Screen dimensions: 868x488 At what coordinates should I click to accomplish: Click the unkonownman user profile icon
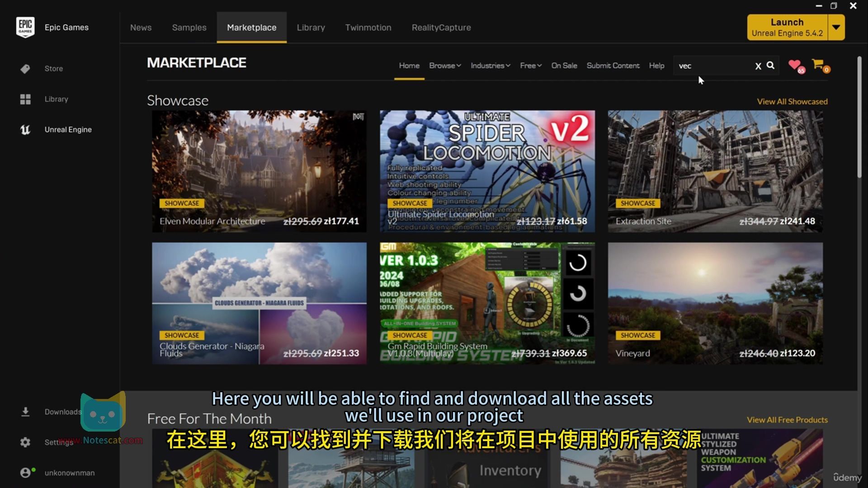tap(26, 473)
